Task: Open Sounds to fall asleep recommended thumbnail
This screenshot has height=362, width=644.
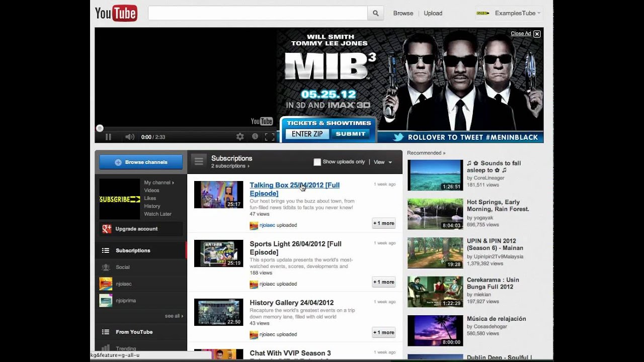Action: [x=435, y=175]
